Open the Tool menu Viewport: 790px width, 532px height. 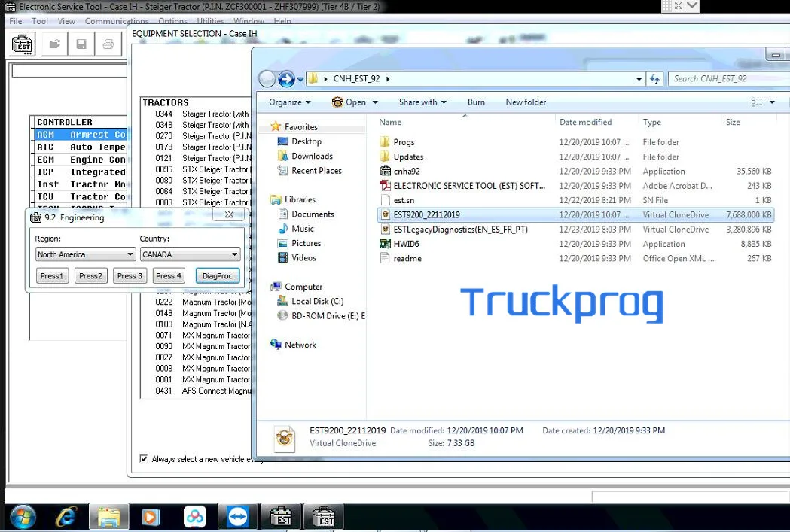coord(40,22)
